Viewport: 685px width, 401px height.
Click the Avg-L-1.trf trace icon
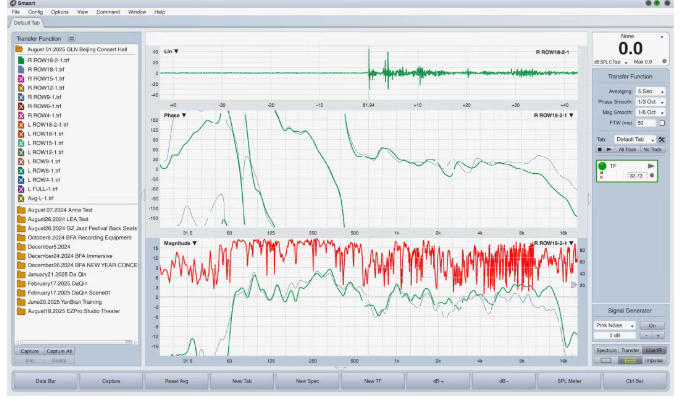[19, 198]
